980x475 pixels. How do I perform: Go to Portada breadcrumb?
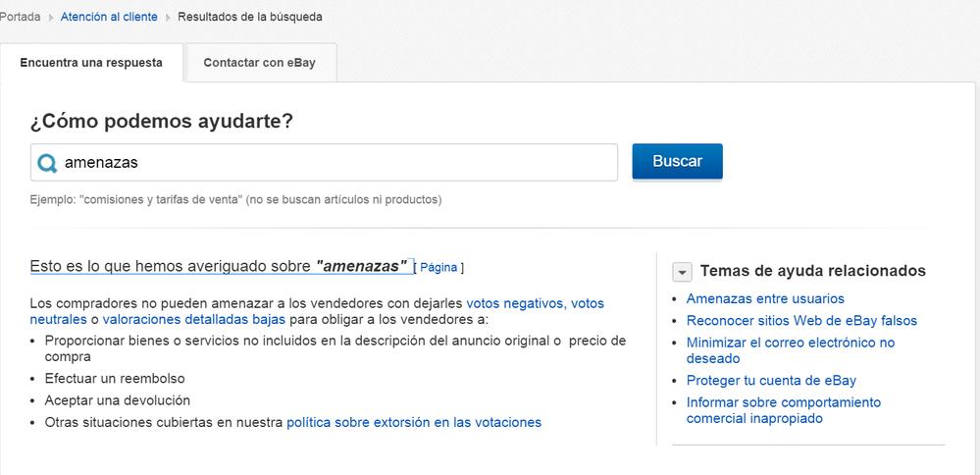20,17
